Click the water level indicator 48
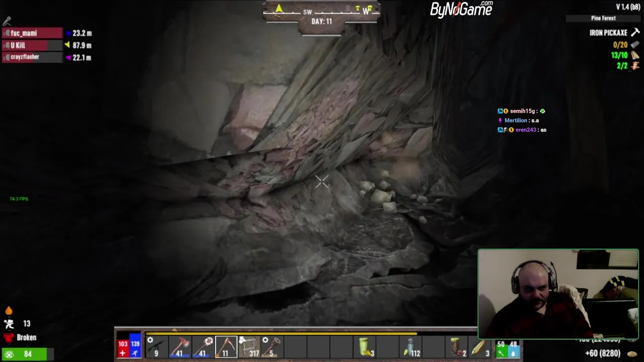 point(513,348)
